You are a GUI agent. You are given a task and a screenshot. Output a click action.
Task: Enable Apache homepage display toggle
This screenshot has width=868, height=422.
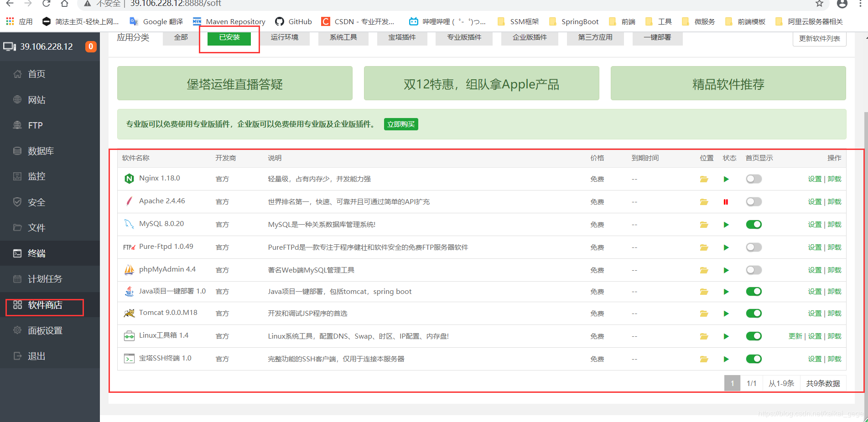click(754, 202)
